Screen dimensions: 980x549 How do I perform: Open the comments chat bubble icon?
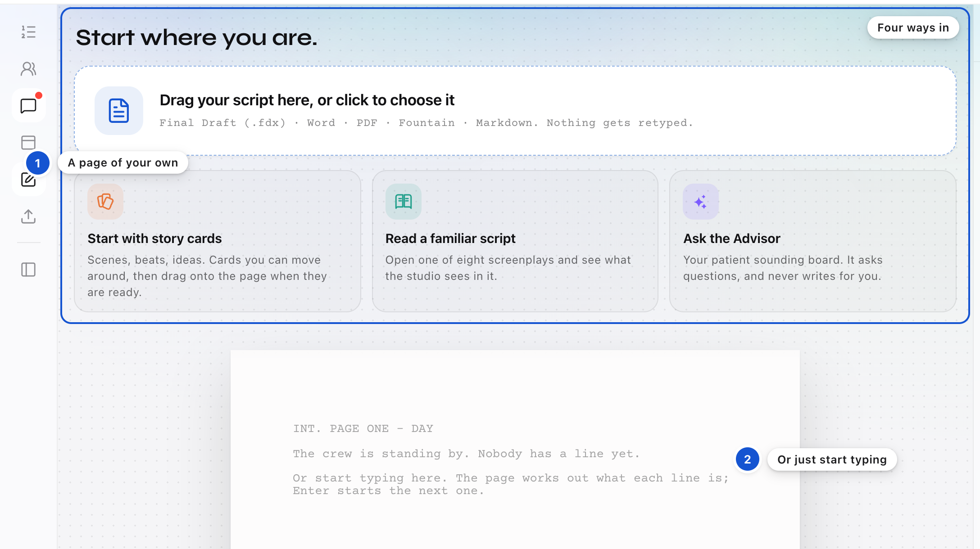point(28,106)
